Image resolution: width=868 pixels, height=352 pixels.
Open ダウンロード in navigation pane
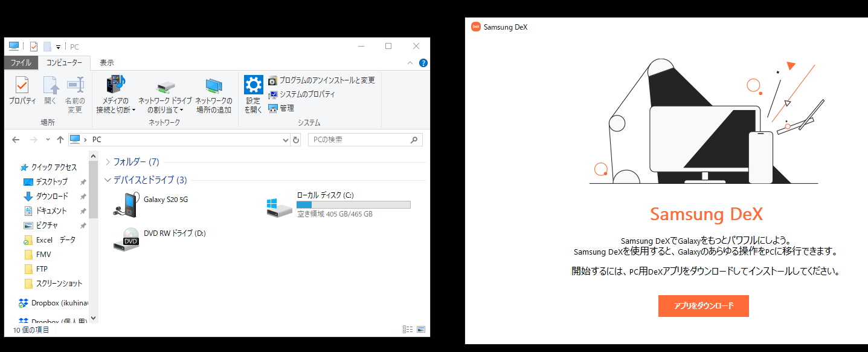pos(46,197)
